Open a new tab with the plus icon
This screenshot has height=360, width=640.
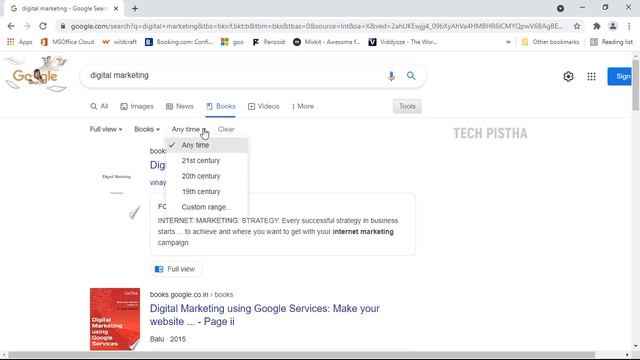click(x=135, y=8)
